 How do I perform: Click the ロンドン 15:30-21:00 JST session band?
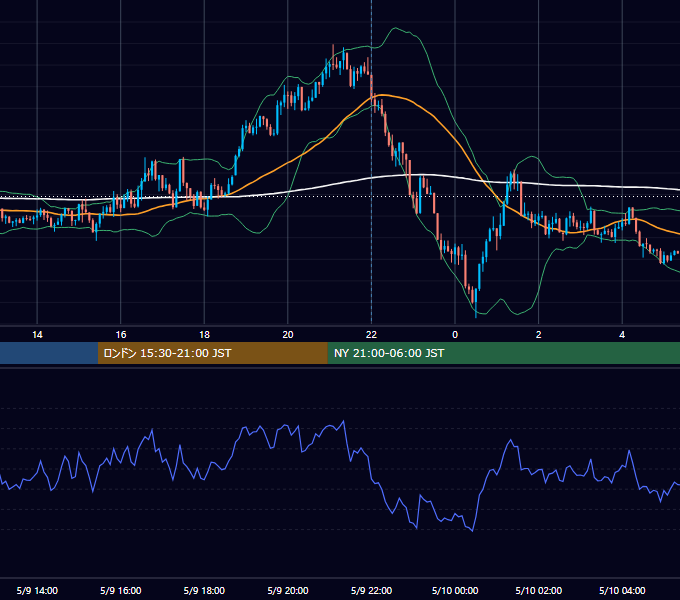[x=212, y=353]
